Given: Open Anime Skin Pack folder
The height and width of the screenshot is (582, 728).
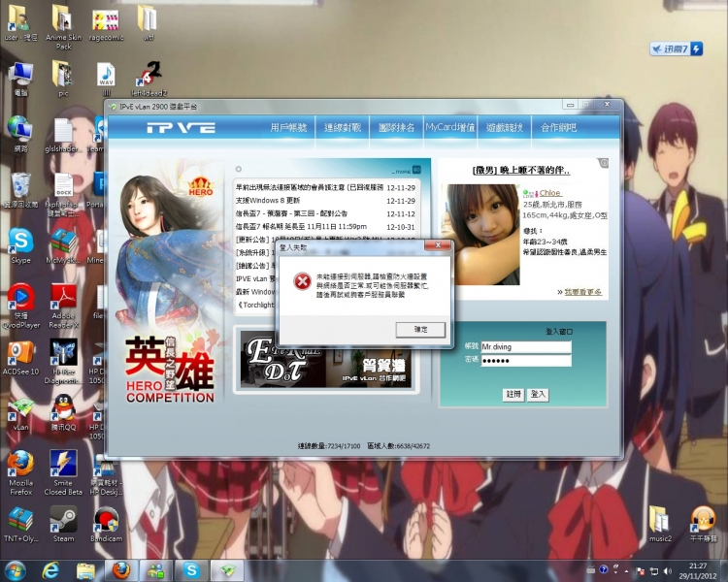Looking at the screenshot, I should coord(63,27).
